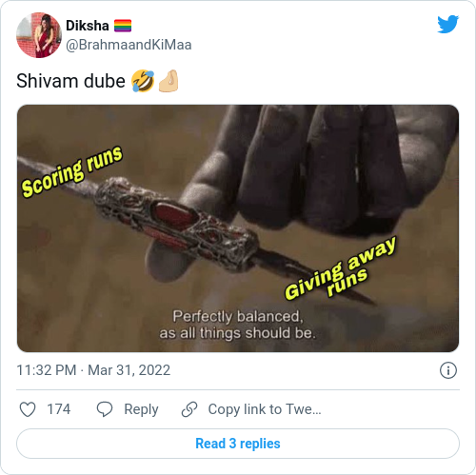Click the rainbow flag emoji beside Diksha
The width and height of the screenshot is (476, 475).
(x=123, y=26)
